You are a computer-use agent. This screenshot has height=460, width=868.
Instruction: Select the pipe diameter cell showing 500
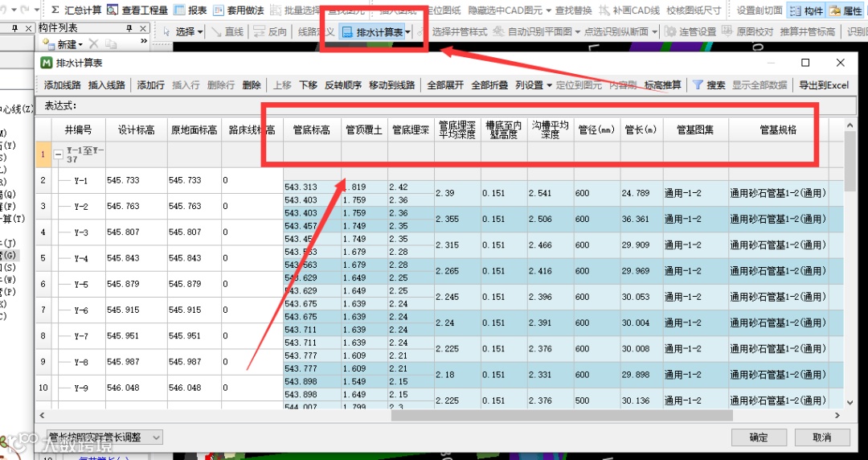click(596, 400)
